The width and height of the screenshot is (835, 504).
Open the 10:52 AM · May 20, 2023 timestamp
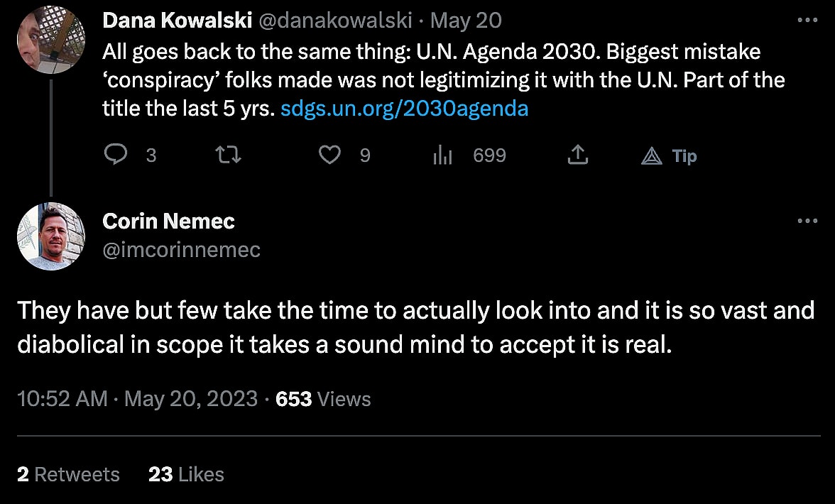(x=137, y=399)
